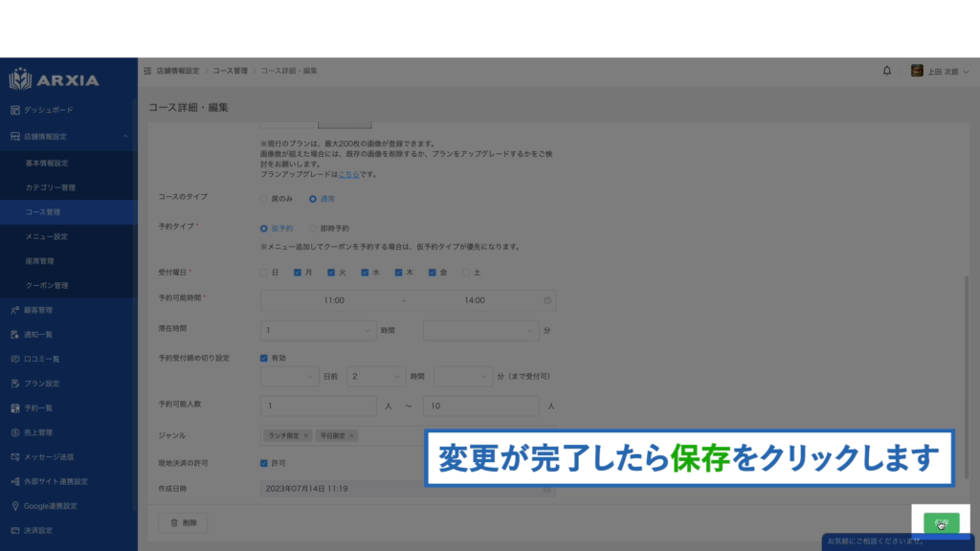Collapse the 店舗情報設定 sidebar section
Viewport: 980px width, 551px height.
(125, 137)
